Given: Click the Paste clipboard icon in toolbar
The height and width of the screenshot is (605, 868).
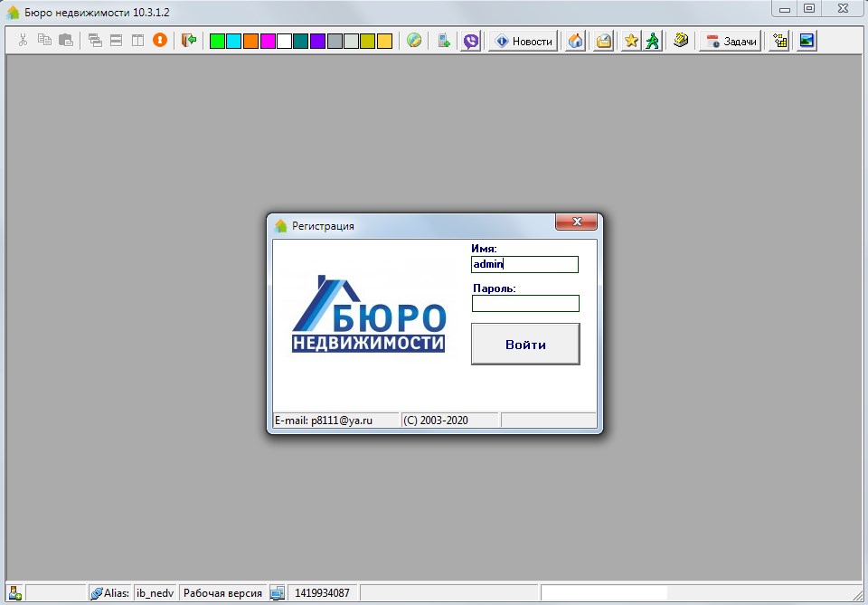Looking at the screenshot, I should (x=66, y=41).
